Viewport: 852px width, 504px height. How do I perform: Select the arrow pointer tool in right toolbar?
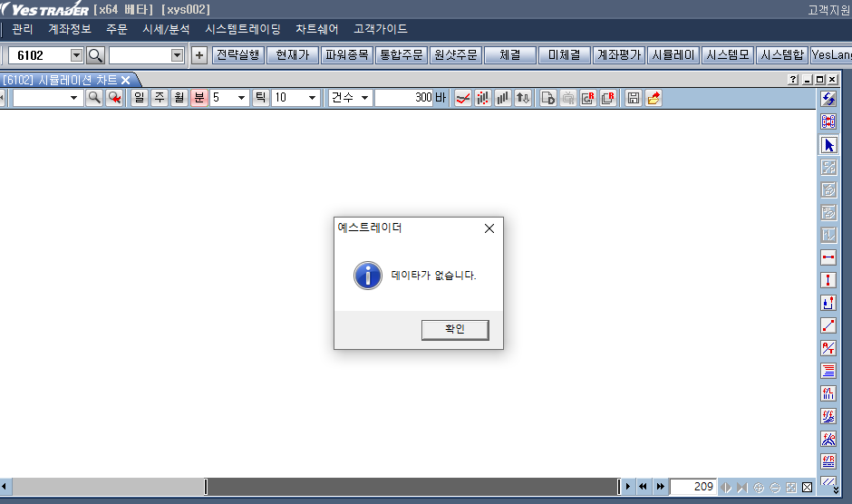coord(828,145)
